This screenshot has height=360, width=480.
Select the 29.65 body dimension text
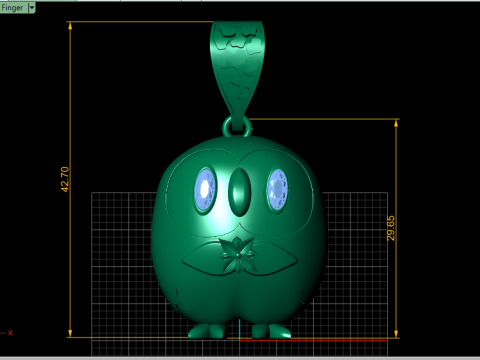tap(391, 228)
